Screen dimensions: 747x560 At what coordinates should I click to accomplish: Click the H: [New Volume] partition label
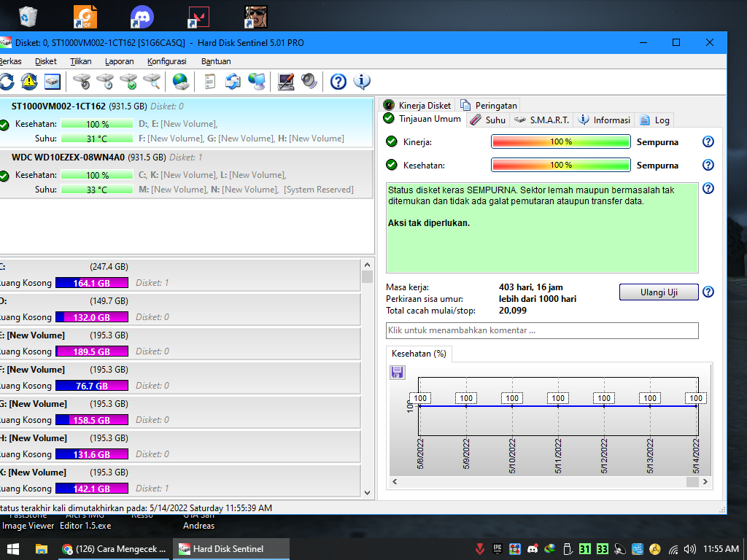pyautogui.click(x=34, y=438)
